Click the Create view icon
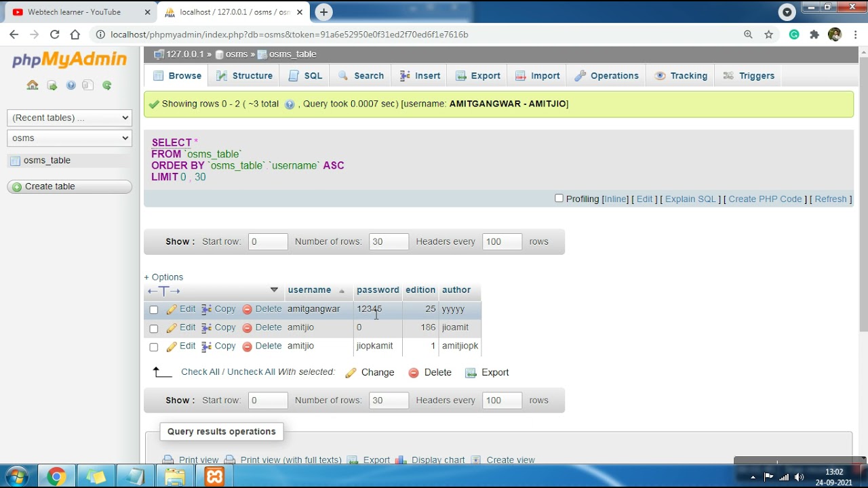 (x=475, y=460)
